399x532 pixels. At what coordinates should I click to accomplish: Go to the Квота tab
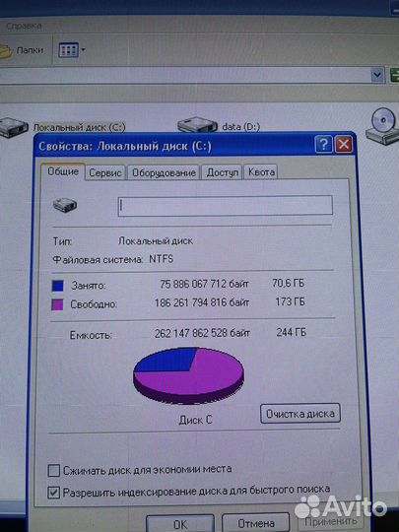tap(261, 172)
